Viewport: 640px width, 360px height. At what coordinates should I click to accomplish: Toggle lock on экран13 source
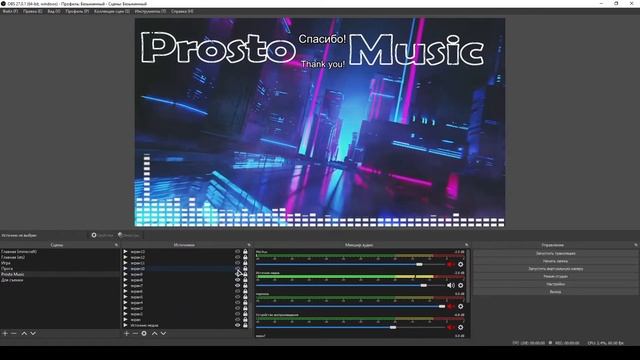tap(245, 252)
